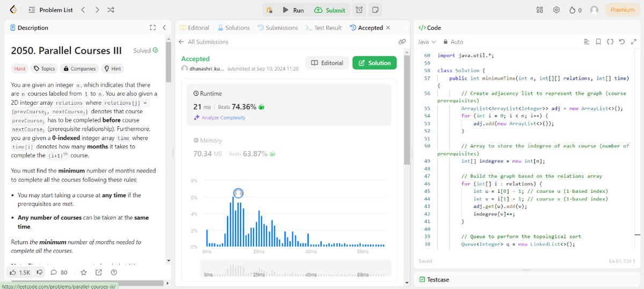Switch to the Test Result tab

[324, 27]
